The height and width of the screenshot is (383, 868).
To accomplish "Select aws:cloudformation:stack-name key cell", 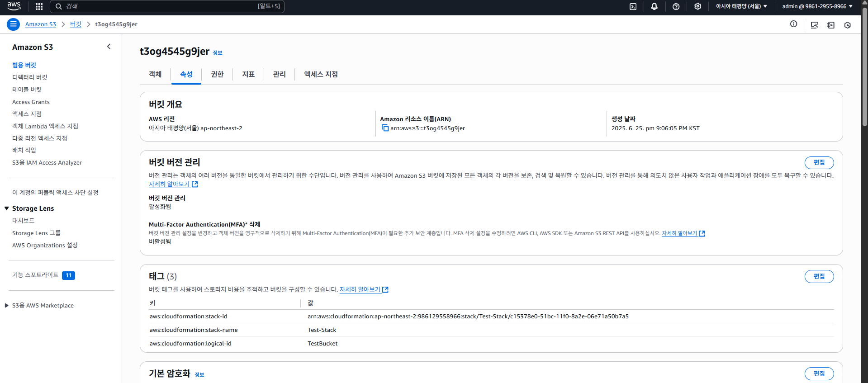I will coord(194,330).
